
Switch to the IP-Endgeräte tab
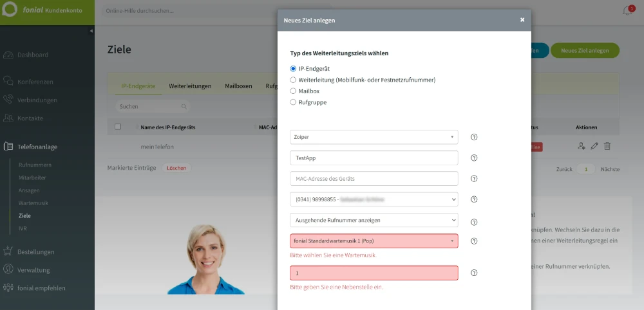[138, 86]
